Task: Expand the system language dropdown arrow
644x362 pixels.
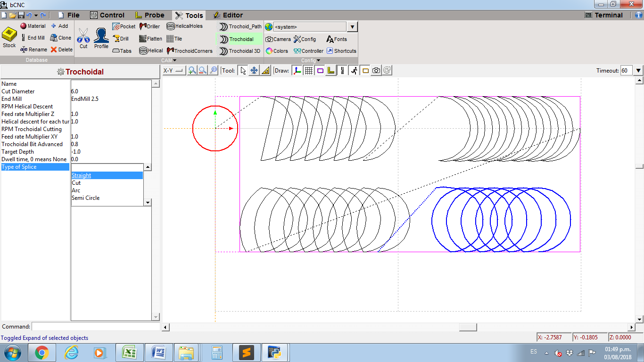Action: (x=353, y=27)
